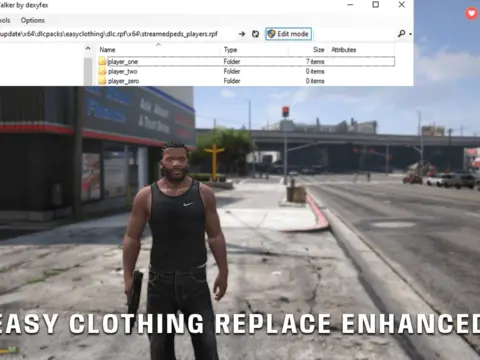Sort by Size column header
The height and width of the screenshot is (360, 480).
pyautogui.click(x=319, y=50)
